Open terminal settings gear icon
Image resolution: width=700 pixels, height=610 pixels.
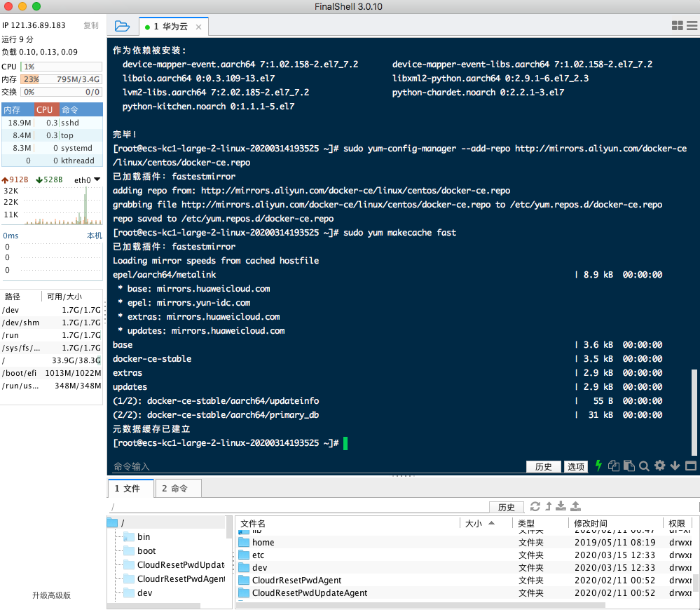pos(660,466)
